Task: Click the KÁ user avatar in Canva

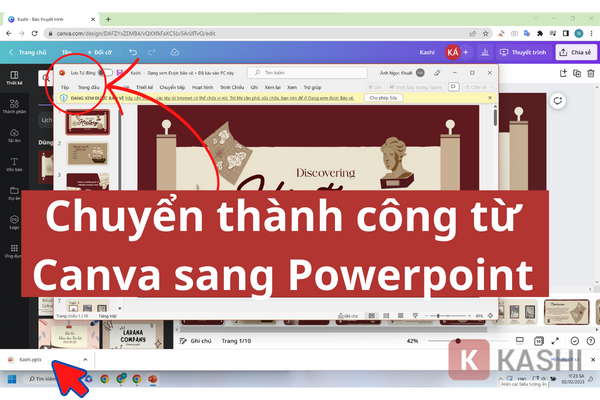Action: point(453,52)
